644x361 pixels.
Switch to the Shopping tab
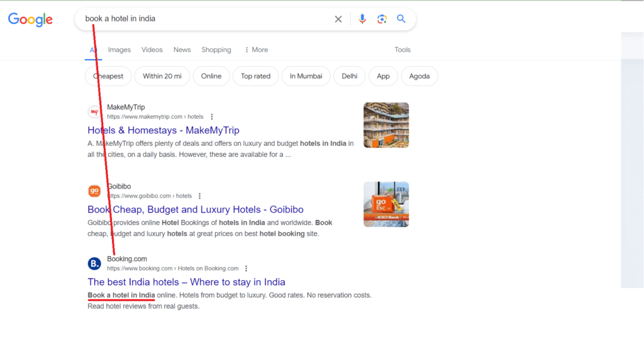pyautogui.click(x=216, y=50)
